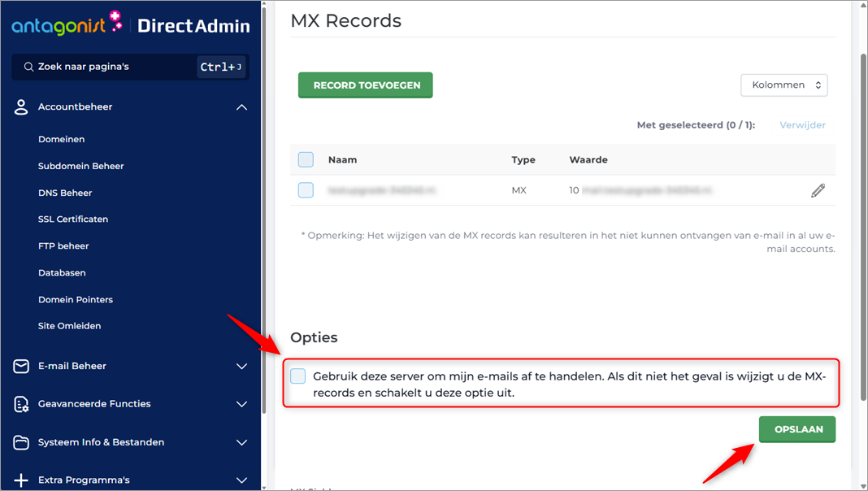Go to Site Omleiden

point(69,326)
